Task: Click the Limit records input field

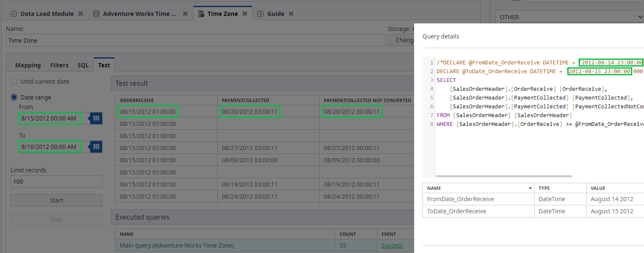Action: click(x=57, y=181)
